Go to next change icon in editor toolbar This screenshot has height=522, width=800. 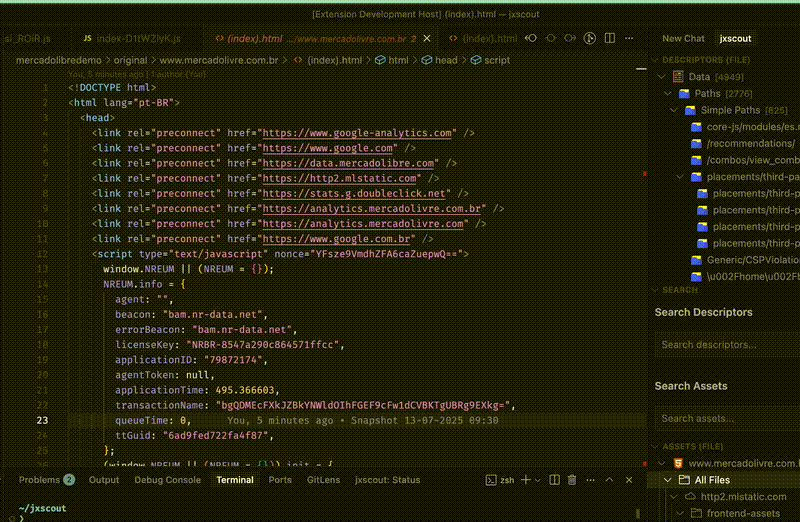(x=570, y=38)
